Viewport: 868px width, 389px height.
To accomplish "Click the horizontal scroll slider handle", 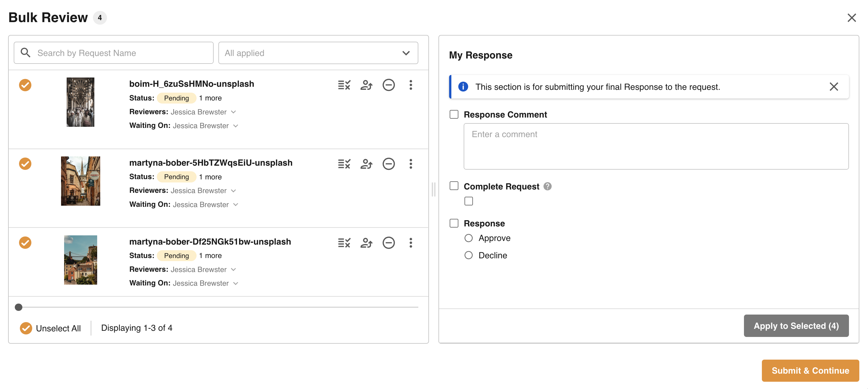I will tap(18, 307).
